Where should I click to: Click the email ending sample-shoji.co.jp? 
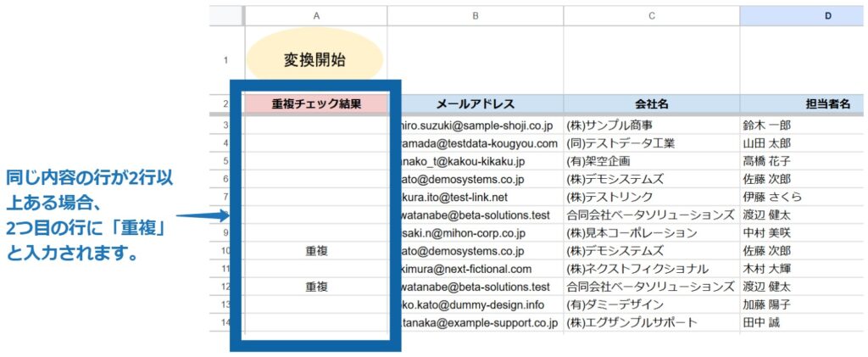point(478,126)
